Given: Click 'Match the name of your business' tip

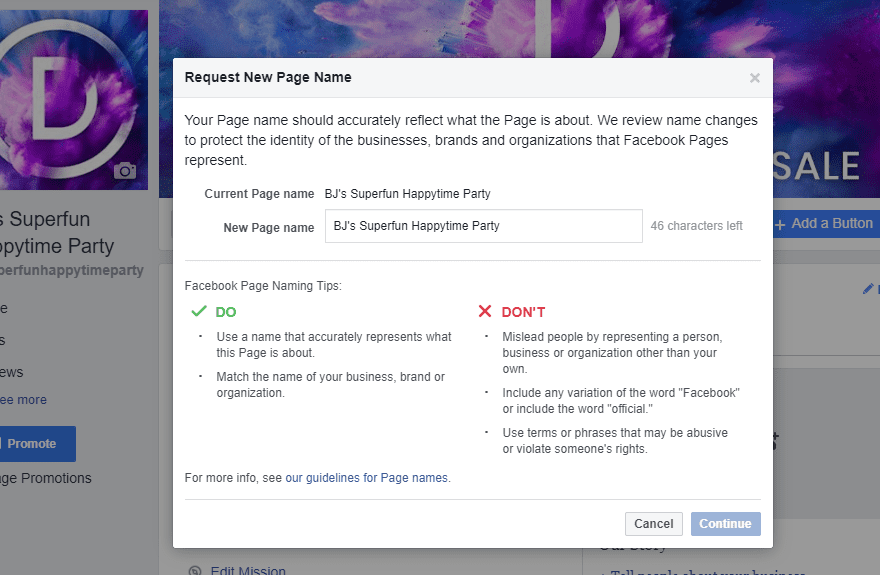Looking at the screenshot, I should [x=331, y=385].
